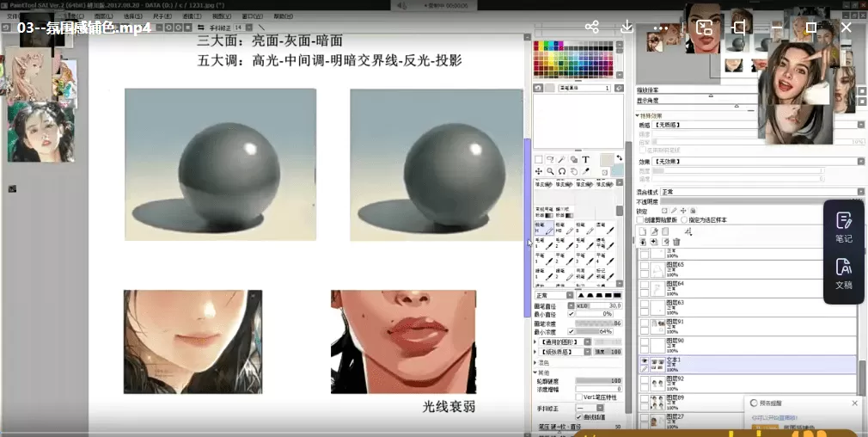Select the Shape tool
868x437 pixels.
573,159
